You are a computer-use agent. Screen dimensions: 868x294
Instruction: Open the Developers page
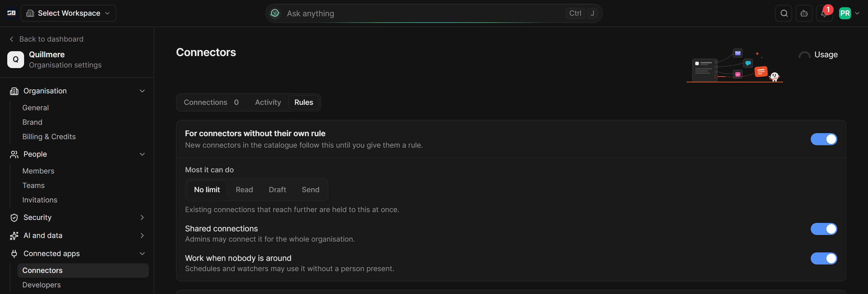pos(42,285)
